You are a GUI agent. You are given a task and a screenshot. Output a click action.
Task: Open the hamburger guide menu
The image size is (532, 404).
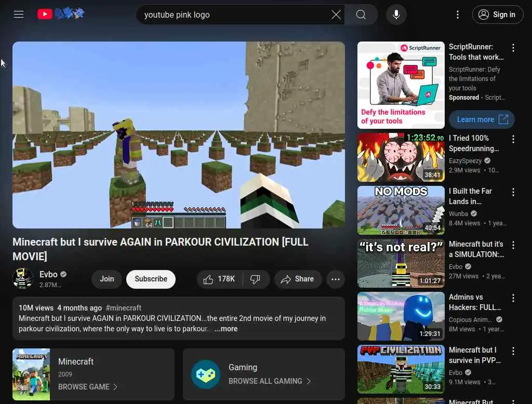pos(19,14)
